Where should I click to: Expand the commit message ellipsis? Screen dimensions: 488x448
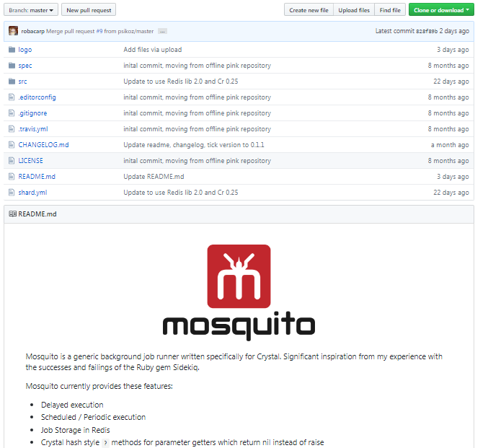162,32
